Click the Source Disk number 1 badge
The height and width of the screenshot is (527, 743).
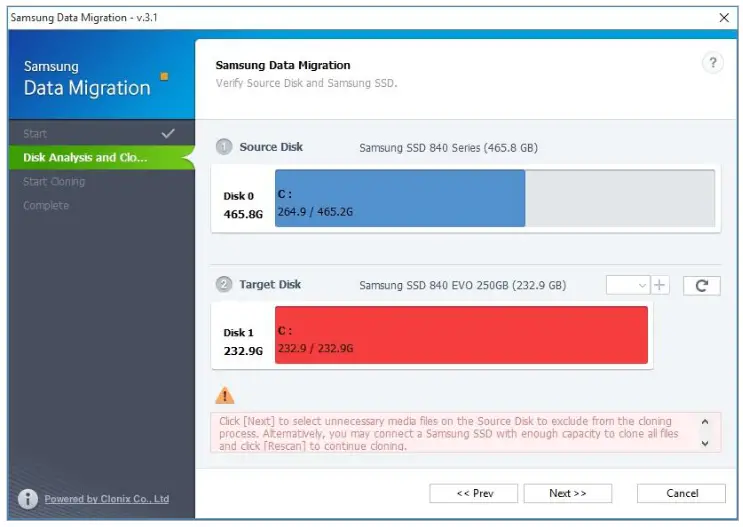pyautogui.click(x=224, y=147)
